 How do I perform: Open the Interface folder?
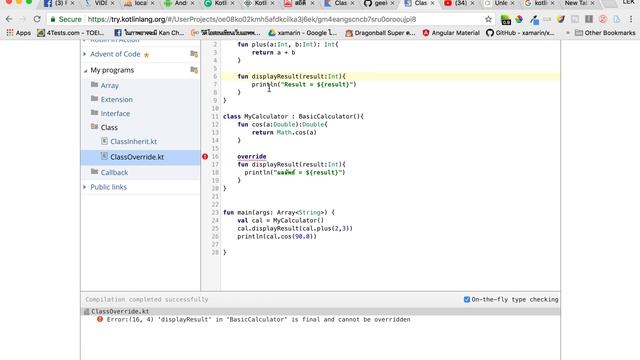[115, 113]
